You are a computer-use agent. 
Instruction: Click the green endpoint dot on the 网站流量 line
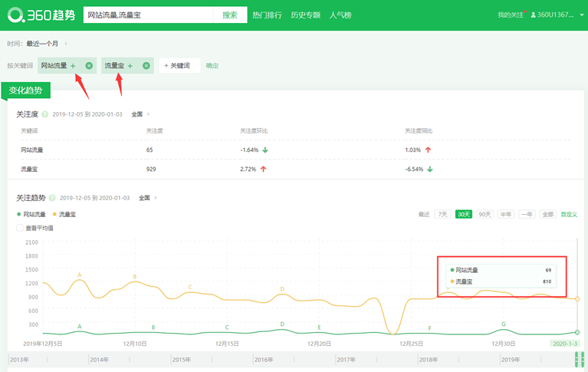(x=577, y=332)
